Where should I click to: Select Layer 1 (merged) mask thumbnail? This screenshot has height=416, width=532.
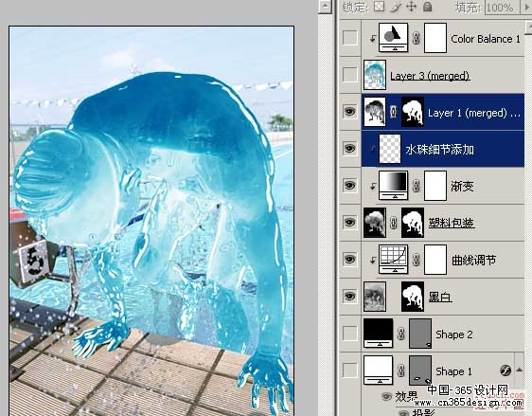tap(413, 112)
